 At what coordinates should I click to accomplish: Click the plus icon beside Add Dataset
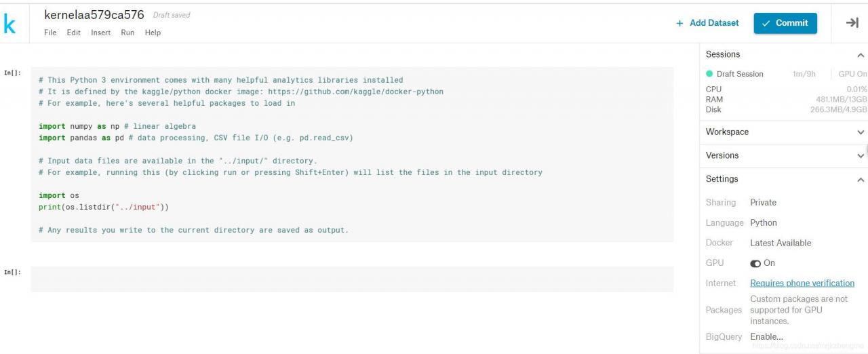pos(679,23)
